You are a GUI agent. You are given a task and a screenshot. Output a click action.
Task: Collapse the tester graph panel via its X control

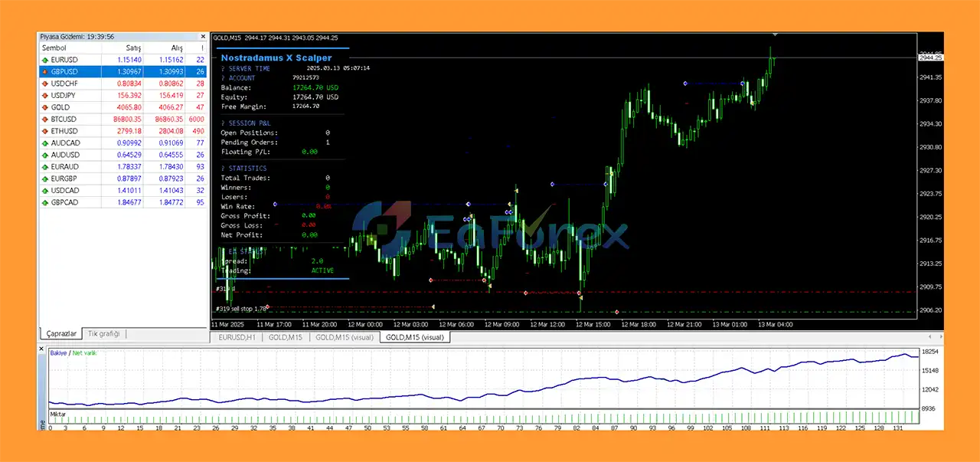[42, 349]
